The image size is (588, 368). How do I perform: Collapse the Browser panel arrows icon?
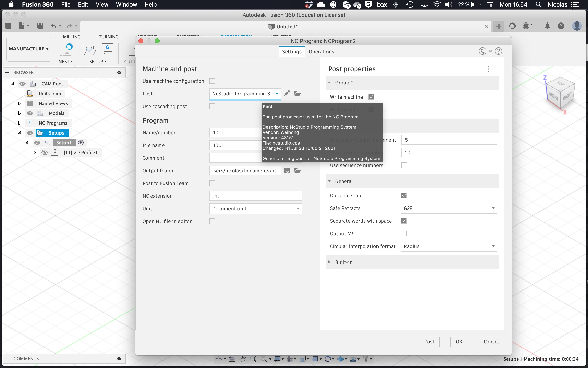[7, 72]
